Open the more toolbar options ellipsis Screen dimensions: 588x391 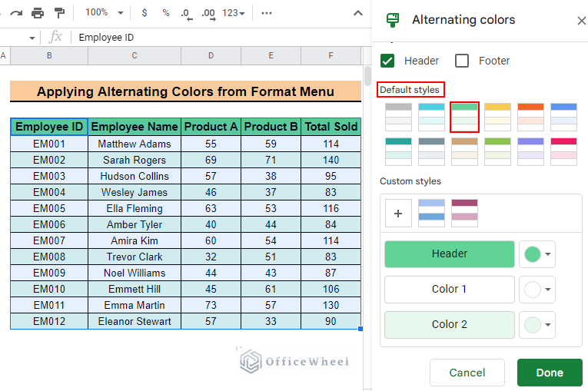point(266,13)
